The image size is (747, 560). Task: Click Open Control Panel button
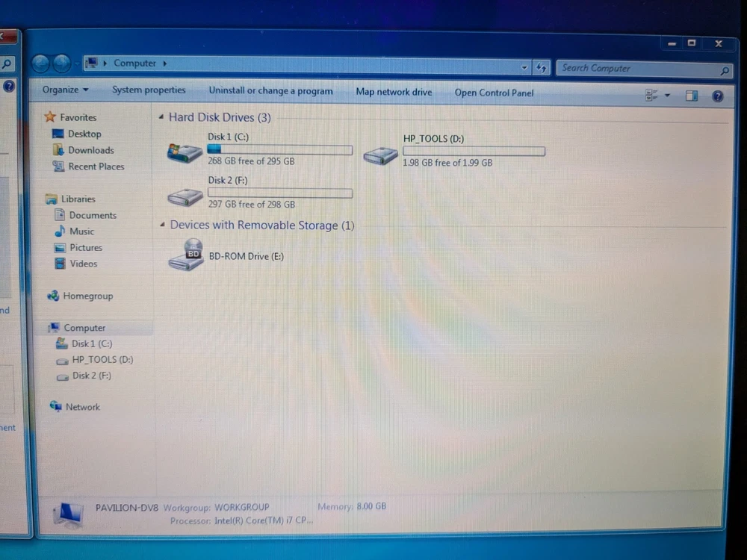pos(494,93)
